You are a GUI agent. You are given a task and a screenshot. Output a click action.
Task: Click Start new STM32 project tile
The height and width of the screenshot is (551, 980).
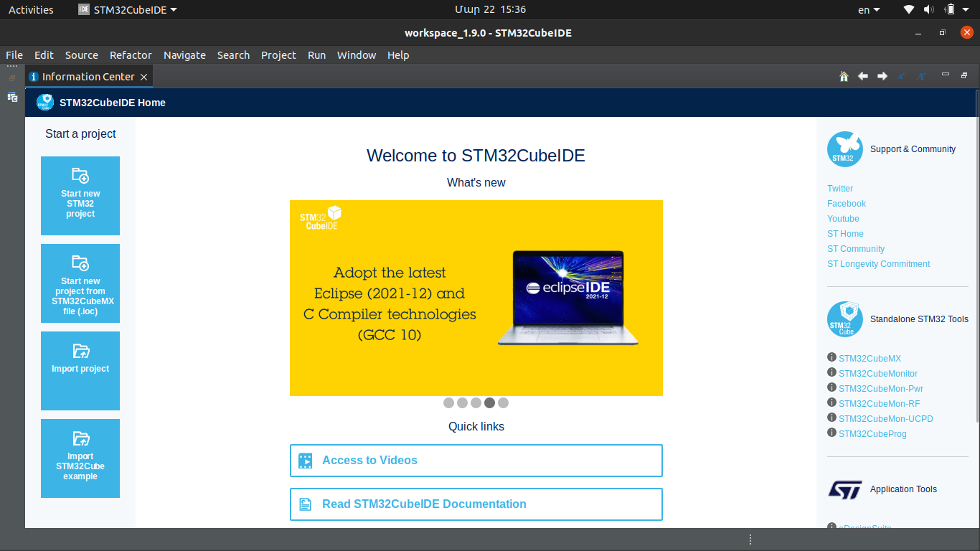tap(80, 196)
